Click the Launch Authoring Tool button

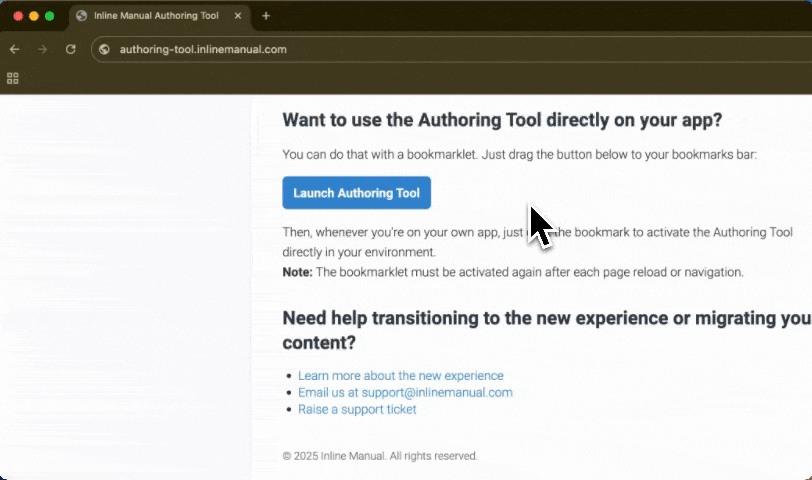(356, 193)
